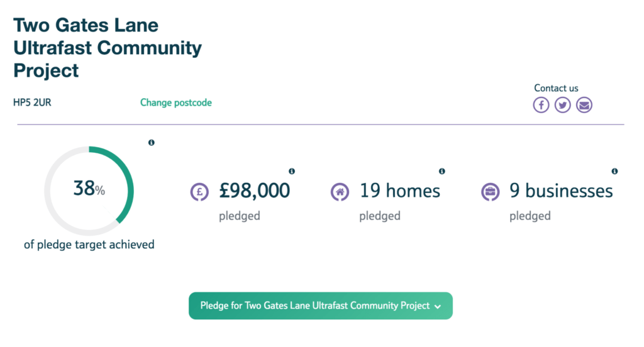Screen dimensions: 644x347
Task: Click the Contact us label
Action: coord(556,88)
